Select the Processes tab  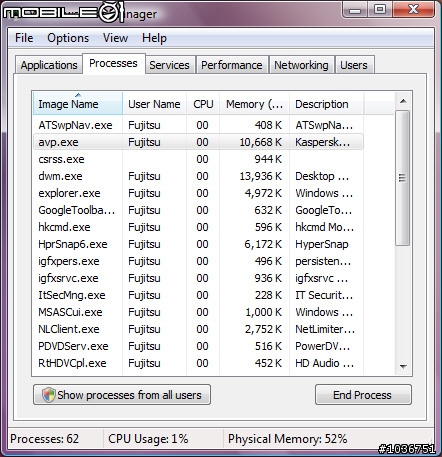[113, 63]
